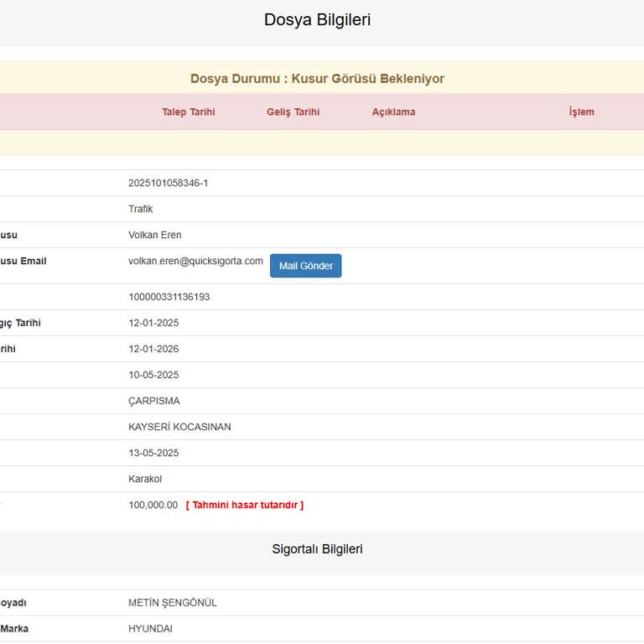This screenshot has height=644, width=644.
Task: Select the Açıklama column header
Action: (393, 112)
